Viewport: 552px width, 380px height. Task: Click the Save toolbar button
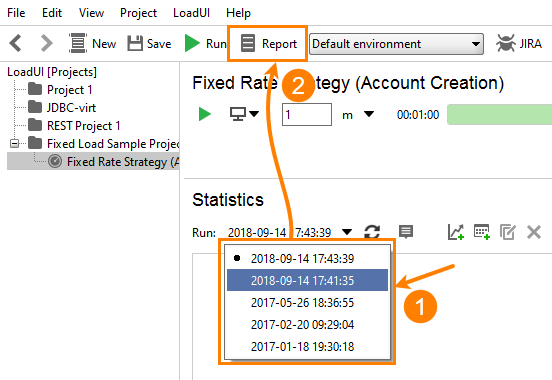[149, 44]
